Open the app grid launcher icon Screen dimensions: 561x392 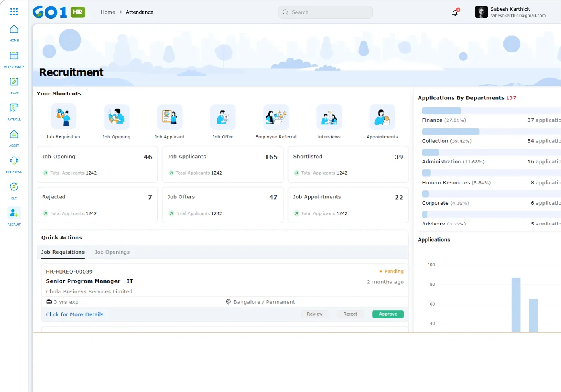[14, 12]
